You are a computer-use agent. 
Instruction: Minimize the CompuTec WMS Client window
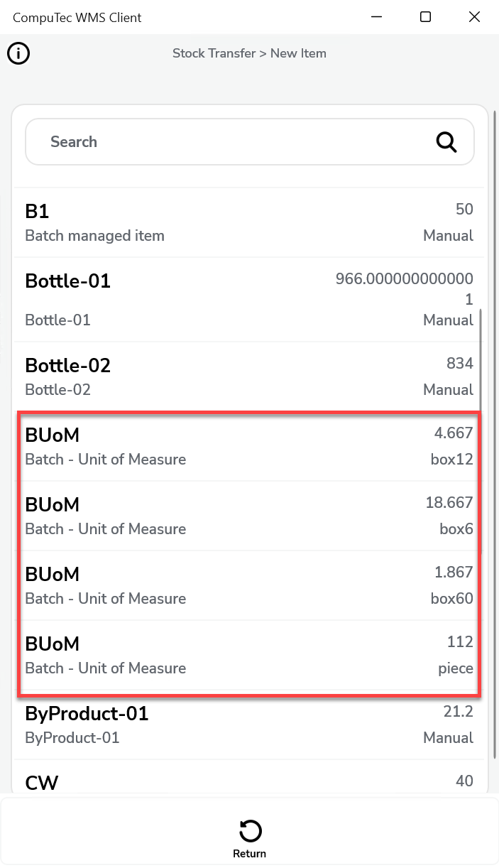click(x=375, y=17)
